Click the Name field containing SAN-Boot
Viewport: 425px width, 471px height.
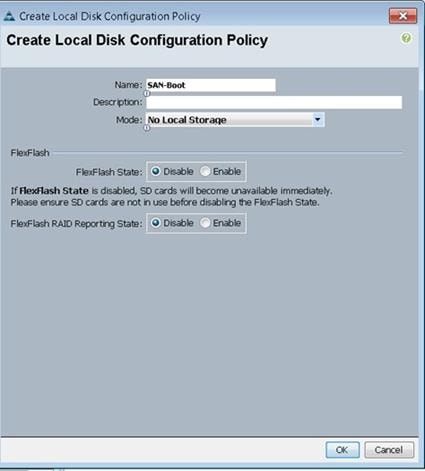click(211, 85)
